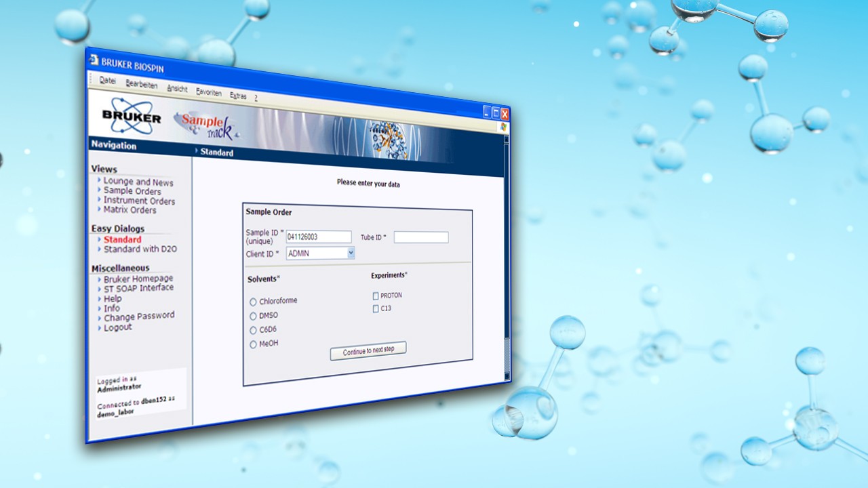This screenshot has height=488, width=868.
Task: Choose Chloroforme as the solvent
Action: [x=253, y=302]
